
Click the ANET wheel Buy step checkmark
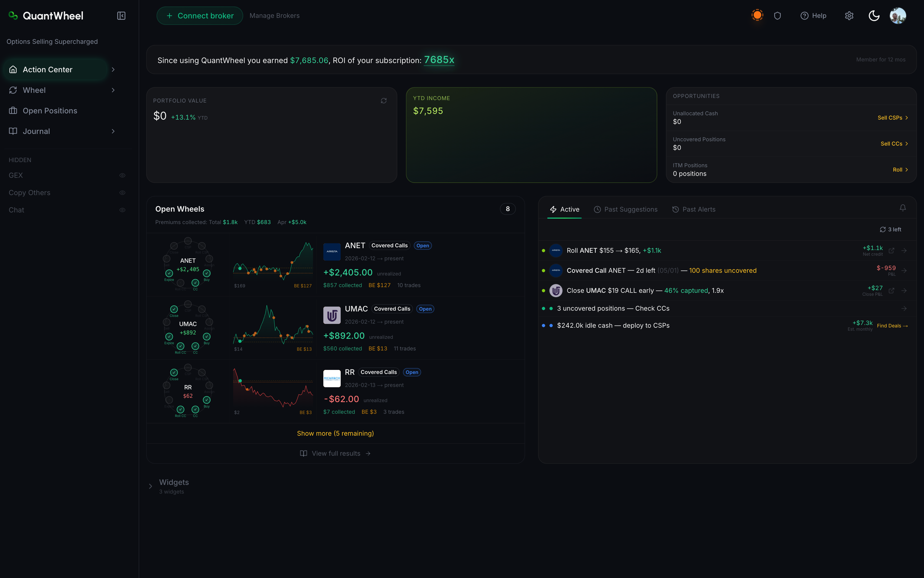tap(207, 273)
